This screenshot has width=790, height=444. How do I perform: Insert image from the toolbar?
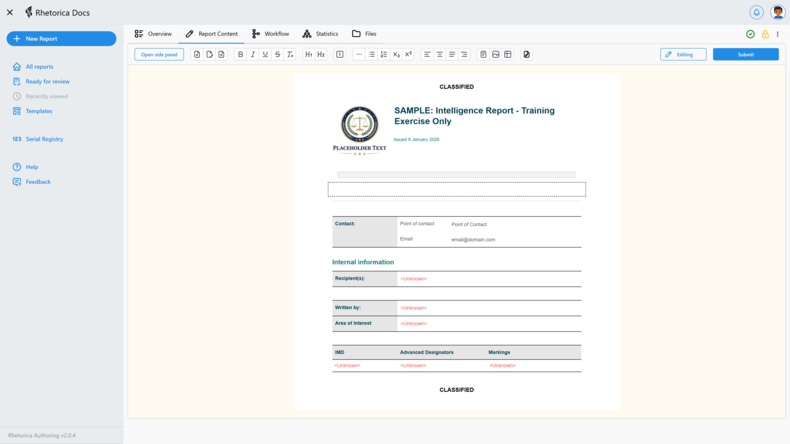(496, 54)
